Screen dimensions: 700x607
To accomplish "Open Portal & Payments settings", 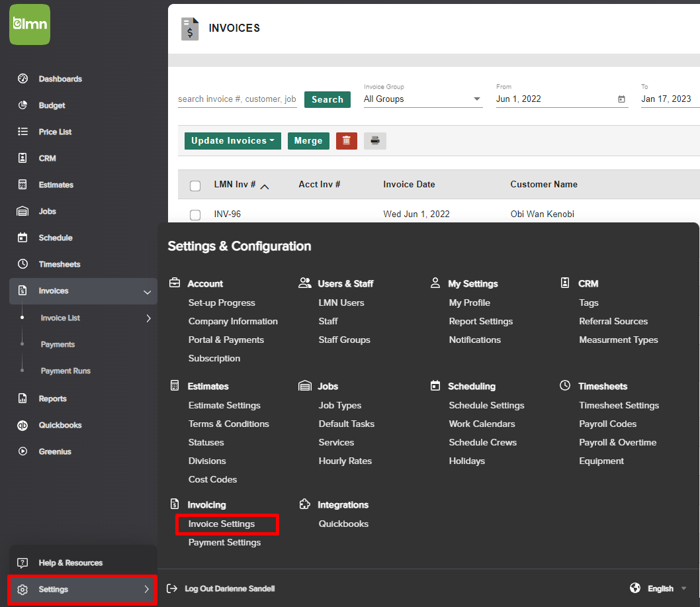I will coord(226,340).
